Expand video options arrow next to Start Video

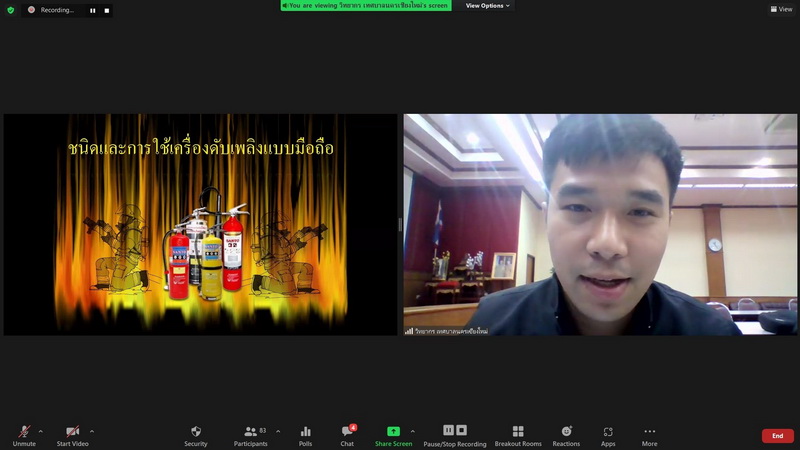(92, 431)
